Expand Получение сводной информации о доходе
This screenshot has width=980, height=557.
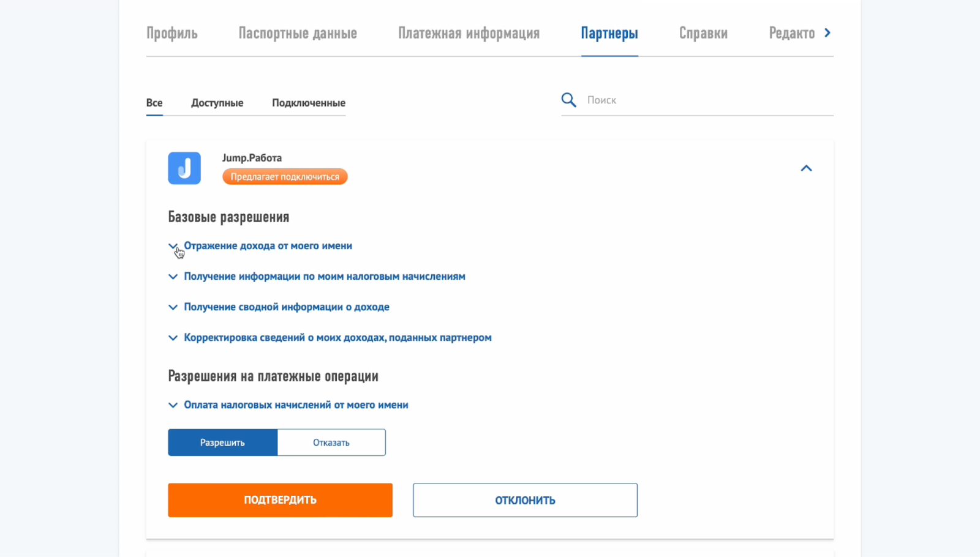(x=287, y=307)
